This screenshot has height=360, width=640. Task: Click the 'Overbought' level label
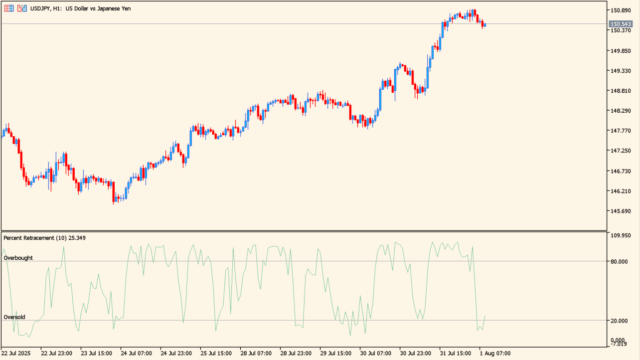coord(18,258)
